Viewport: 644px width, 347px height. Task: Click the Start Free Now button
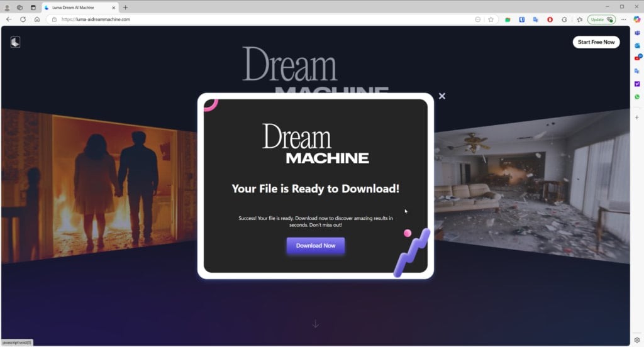coord(596,42)
